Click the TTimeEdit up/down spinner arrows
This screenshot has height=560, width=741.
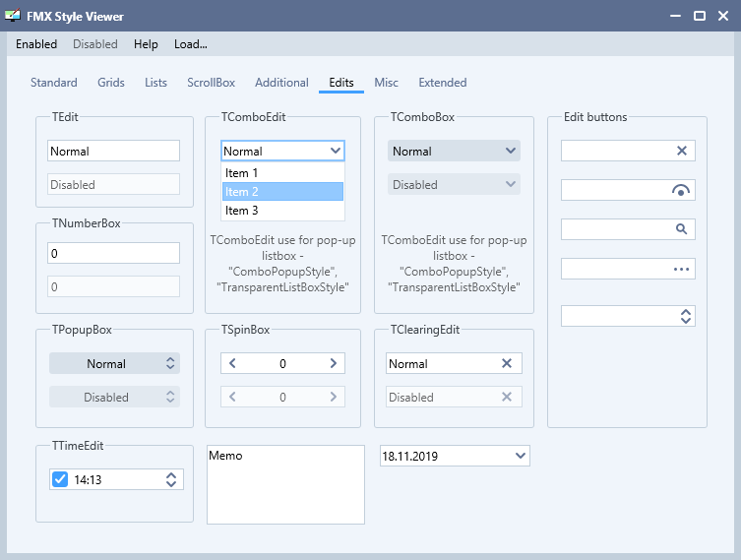[171, 479]
